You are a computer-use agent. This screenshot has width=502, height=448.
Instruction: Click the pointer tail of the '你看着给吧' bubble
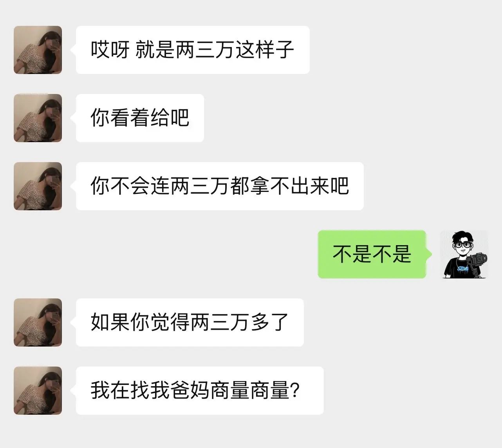tap(73, 118)
